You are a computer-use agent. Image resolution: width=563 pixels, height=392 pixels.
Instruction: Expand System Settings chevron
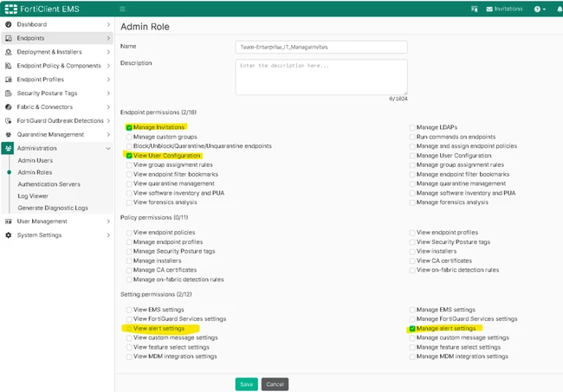(x=108, y=235)
